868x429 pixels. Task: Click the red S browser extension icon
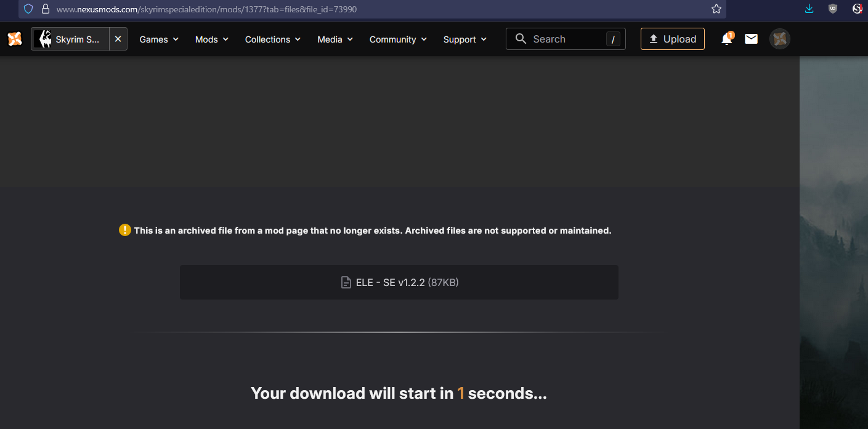[x=857, y=9]
